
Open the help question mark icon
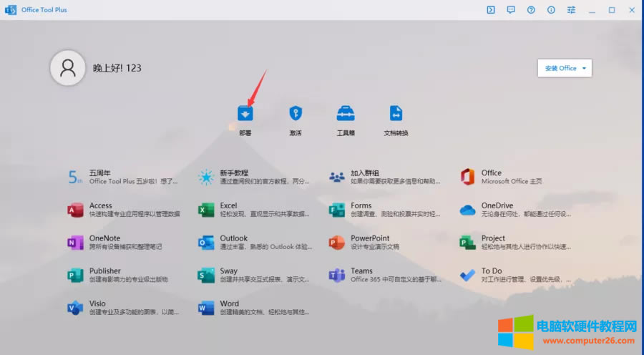pos(531,10)
